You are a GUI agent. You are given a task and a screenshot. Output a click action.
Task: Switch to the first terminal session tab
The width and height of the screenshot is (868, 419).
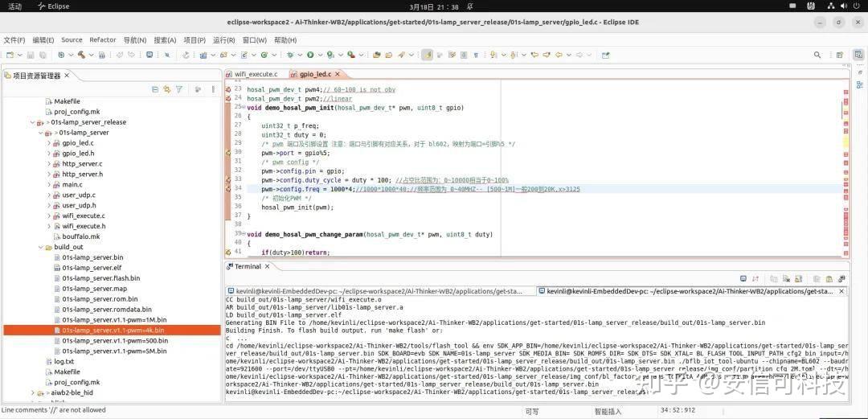pos(379,291)
